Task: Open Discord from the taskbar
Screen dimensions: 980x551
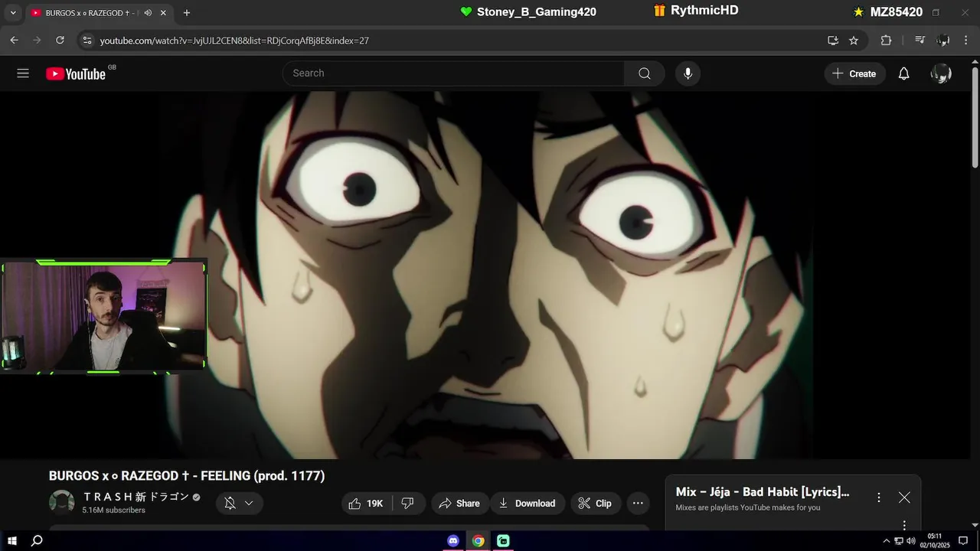Action: [453, 541]
